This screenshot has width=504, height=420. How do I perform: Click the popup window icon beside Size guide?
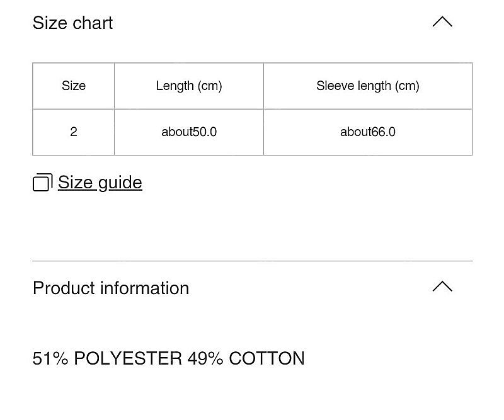(x=42, y=183)
